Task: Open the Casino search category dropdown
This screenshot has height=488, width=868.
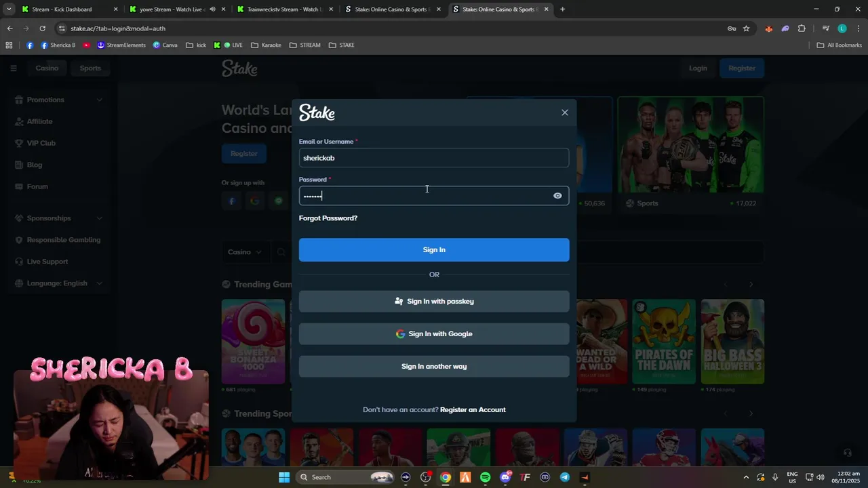Action: coord(245,252)
